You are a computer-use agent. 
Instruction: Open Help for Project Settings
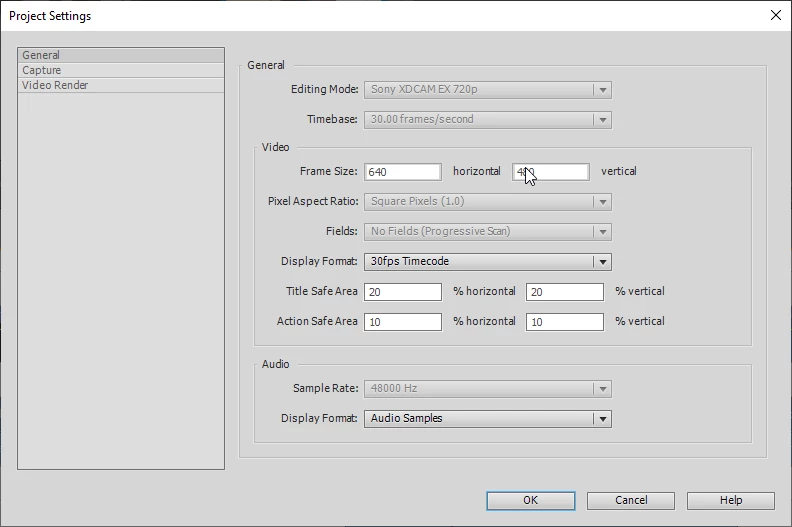730,501
